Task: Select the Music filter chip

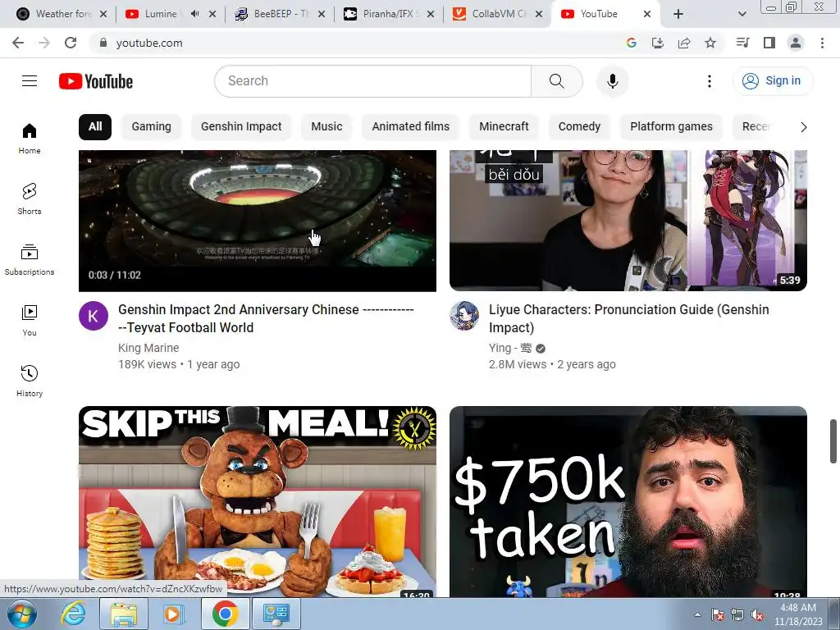Action: pos(326,127)
